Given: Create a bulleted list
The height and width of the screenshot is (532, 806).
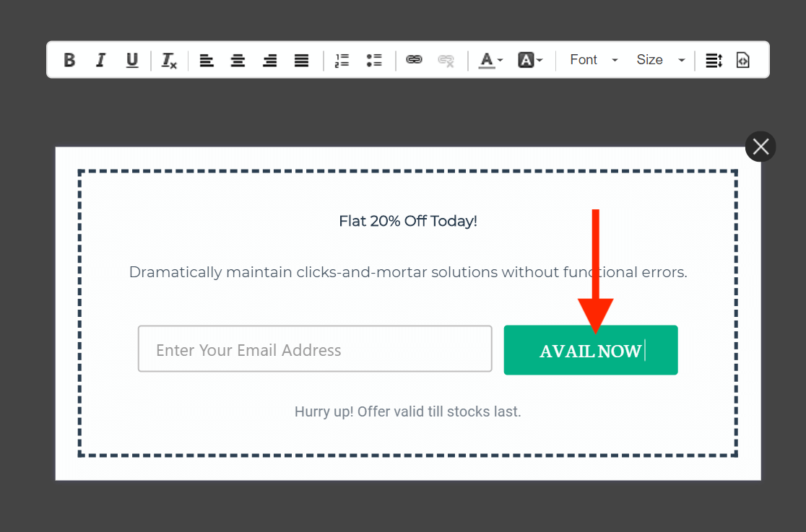Looking at the screenshot, I should pyautogui.click(x=374, y=60).
